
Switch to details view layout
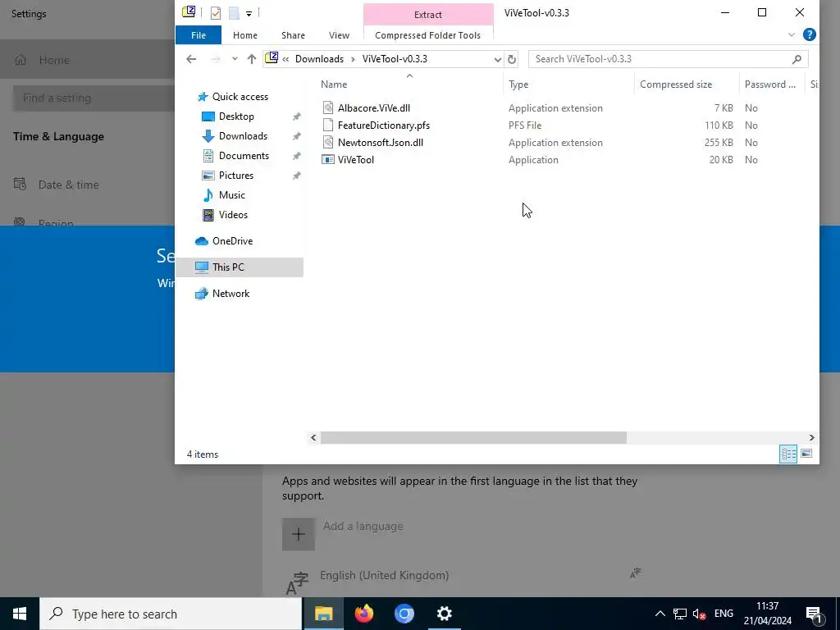tap(788, 454)
